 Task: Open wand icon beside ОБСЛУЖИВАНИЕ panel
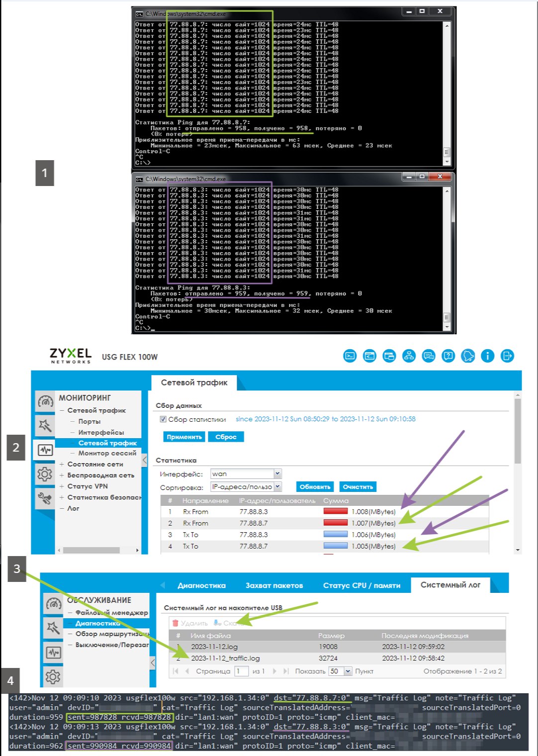[54, 628]
